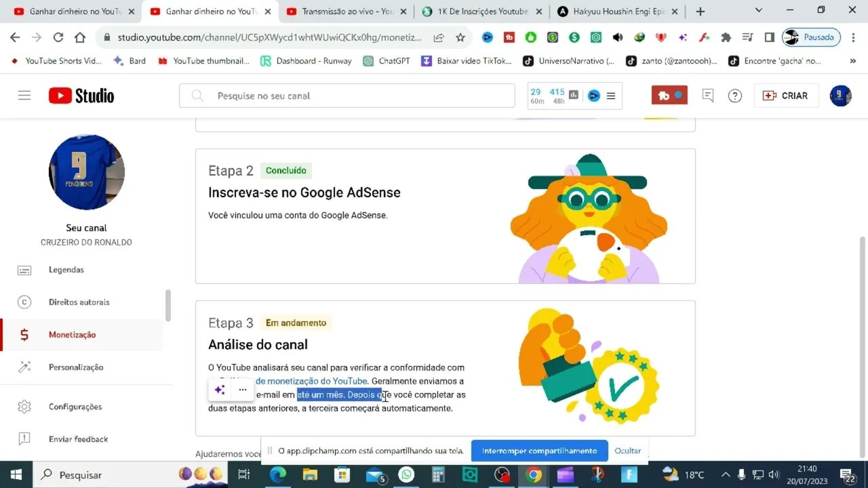Image resolution: width=868 pixels, height=488 pixels.
Task: Focus the 'Pesquise no seu canal' search field
Action: [347, 96]
